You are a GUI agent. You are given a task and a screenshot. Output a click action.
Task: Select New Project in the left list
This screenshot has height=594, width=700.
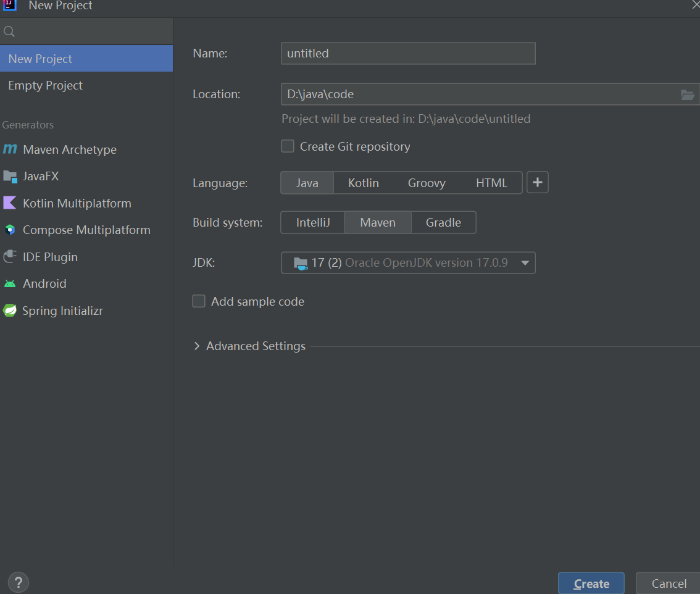click(x=86, y=59)
